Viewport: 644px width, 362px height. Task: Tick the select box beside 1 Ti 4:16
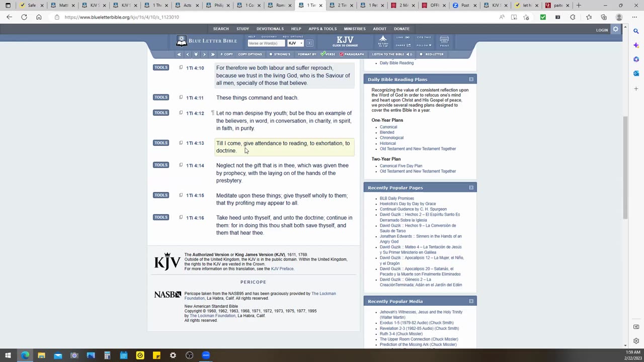(x=181, y=217)
